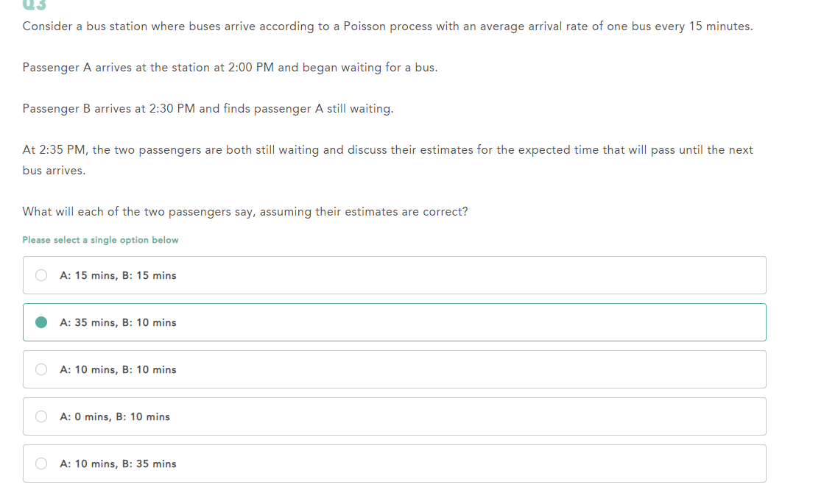This screenshot has width=824, height=504.
Task: Click the 'Passenger A arrives at the station' sentence
Action: click(230, 68)
